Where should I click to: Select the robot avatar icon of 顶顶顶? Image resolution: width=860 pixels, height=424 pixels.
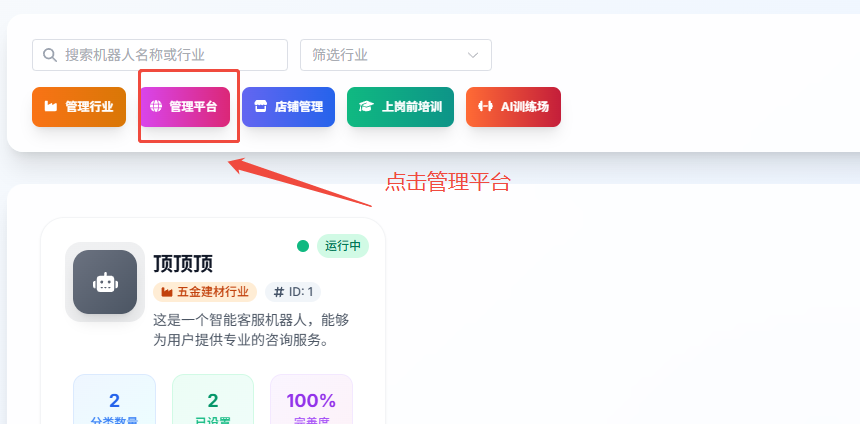[105, 282]
